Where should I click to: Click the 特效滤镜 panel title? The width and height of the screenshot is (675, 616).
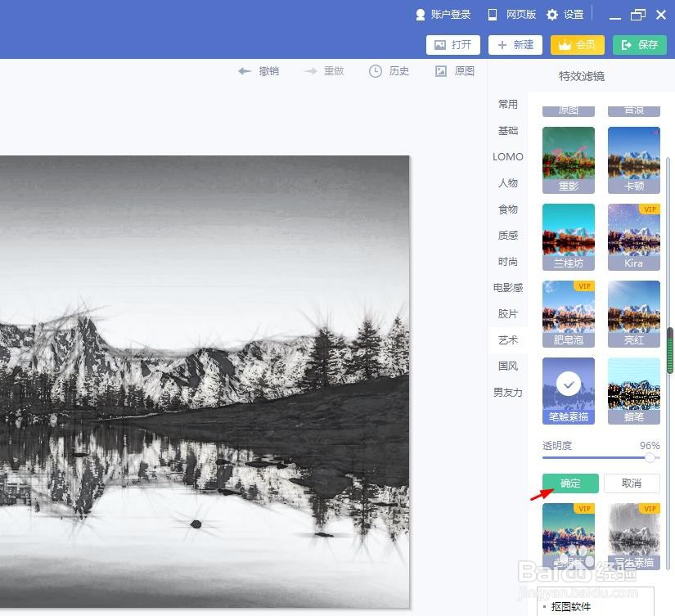(x=582, y=76)
